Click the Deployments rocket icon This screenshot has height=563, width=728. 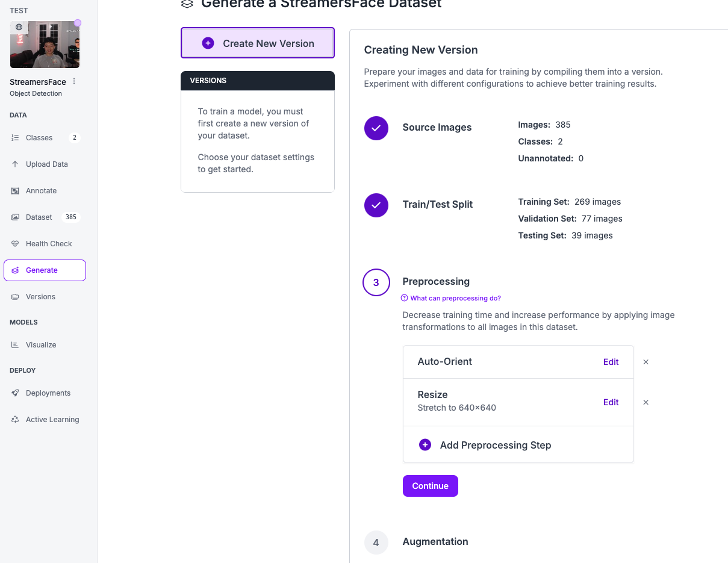pyautogui.click(x=15, y=393)
